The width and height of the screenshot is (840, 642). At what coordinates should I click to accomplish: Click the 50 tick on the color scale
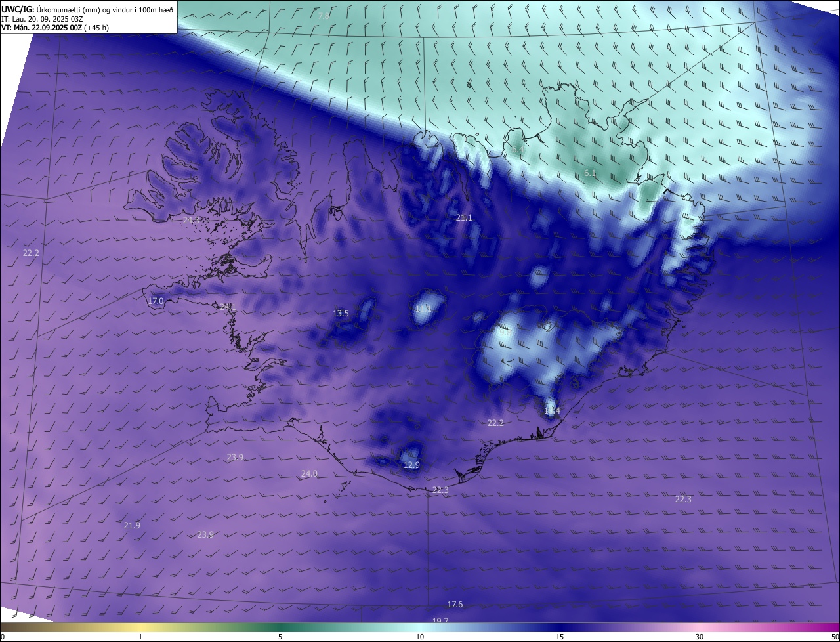click(835, 637)
